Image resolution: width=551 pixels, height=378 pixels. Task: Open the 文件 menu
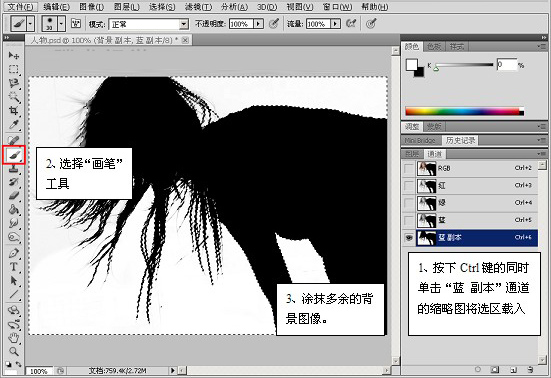(x=20, y=7)
